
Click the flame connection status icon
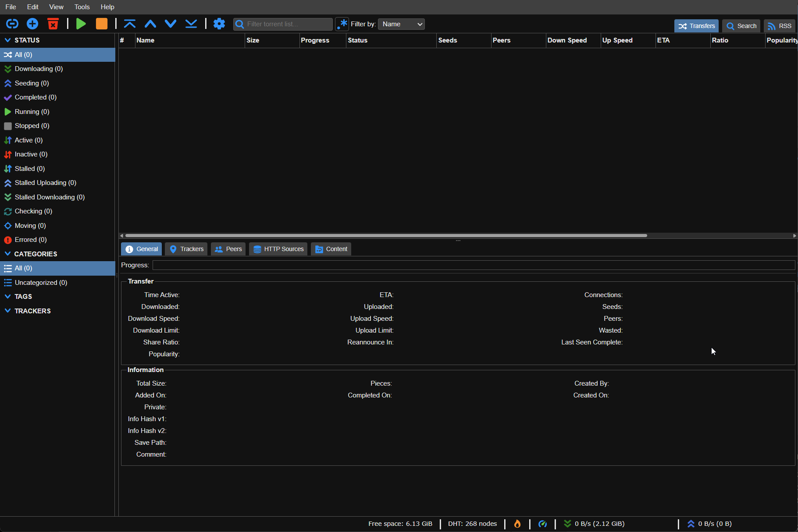(x=517, y=524)
